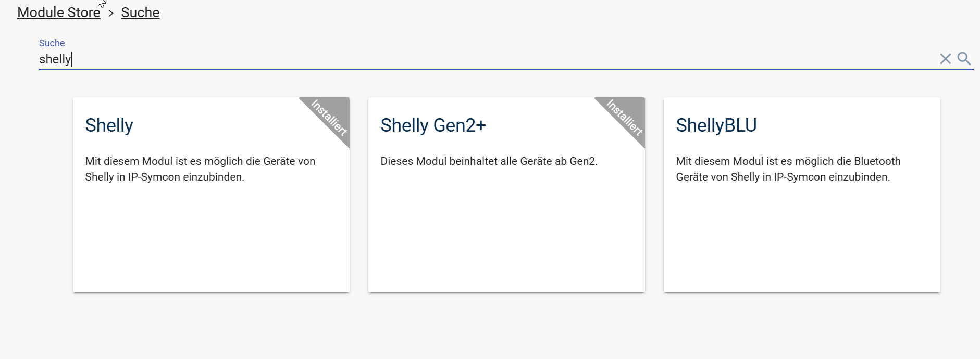This screenshot has height=359, width=980.
Task: Clear the search field with the X icon
Action: (x=945, y=59)
